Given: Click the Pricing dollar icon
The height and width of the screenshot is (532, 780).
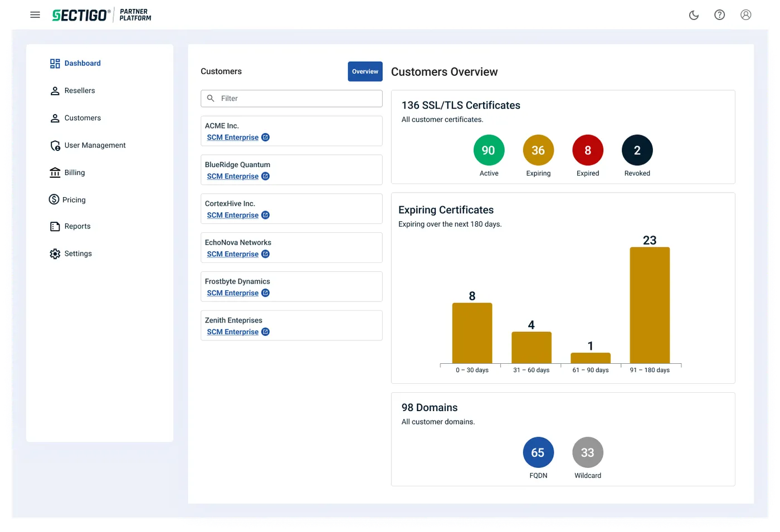Looking at the screenshot, I should 54,199.
